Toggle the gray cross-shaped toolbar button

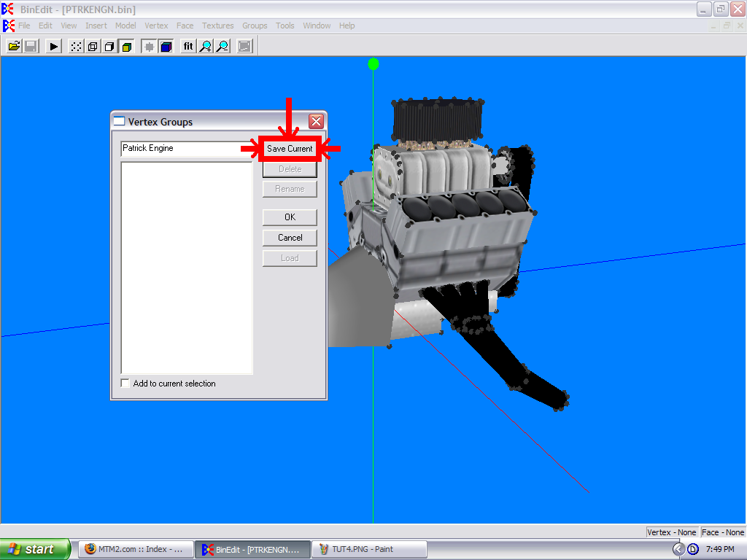[149, 46]
